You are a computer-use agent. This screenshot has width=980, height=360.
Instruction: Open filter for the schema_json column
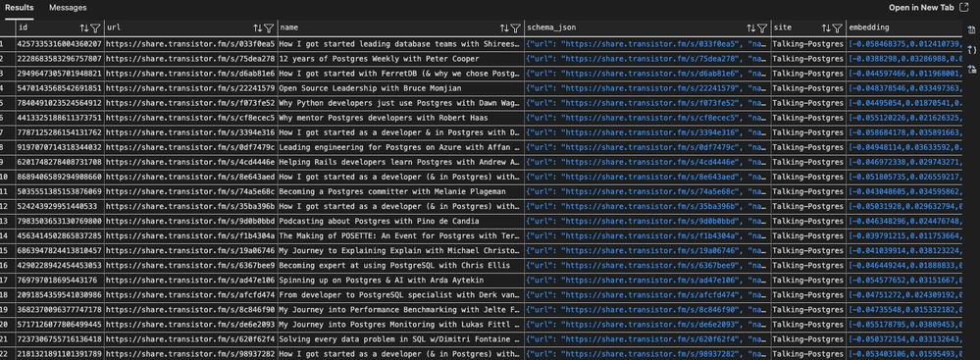(x=762, y=28)
